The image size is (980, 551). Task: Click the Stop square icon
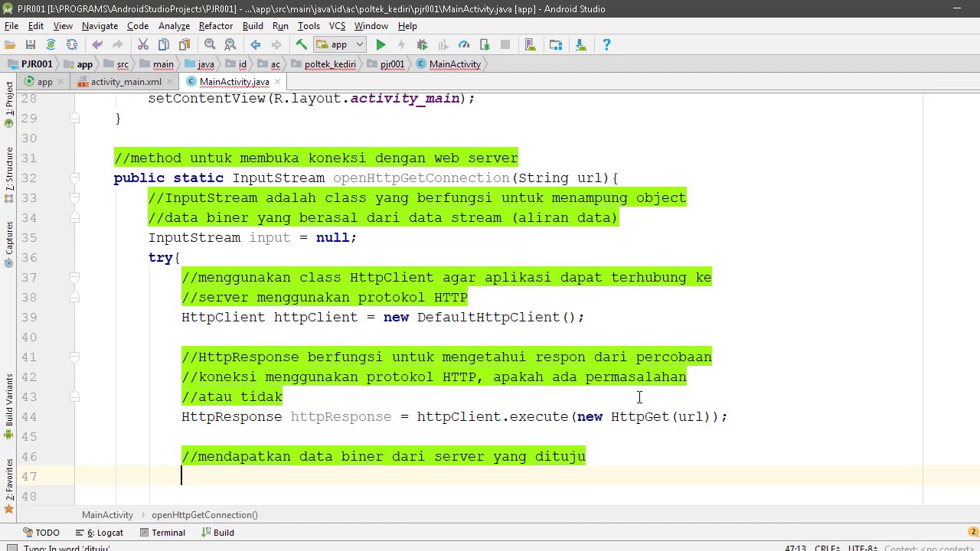505,45
